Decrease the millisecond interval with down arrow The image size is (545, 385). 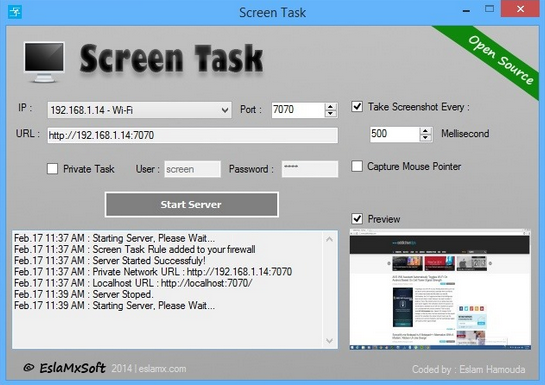click(425, 138)
